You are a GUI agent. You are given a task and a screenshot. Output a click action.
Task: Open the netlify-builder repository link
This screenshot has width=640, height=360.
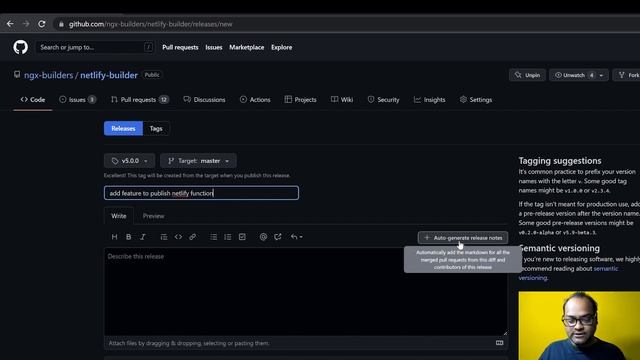click(x=109, y=75)
